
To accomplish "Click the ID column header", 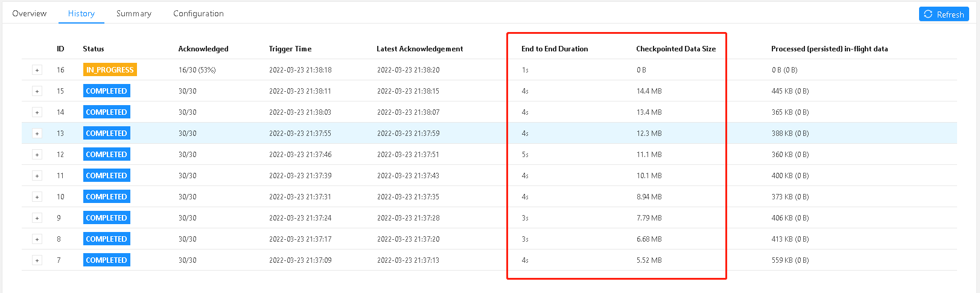I will pyautogui.click(x=60, y=49).
